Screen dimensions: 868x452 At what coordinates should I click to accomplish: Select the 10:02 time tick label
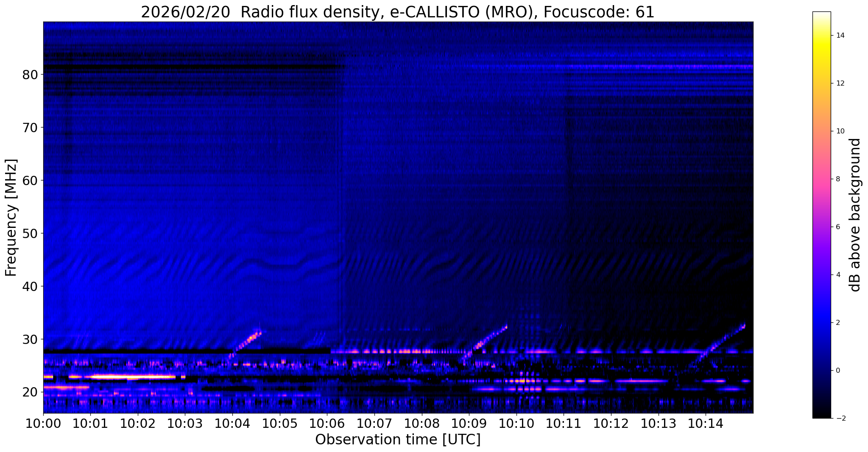click(138, 424)
